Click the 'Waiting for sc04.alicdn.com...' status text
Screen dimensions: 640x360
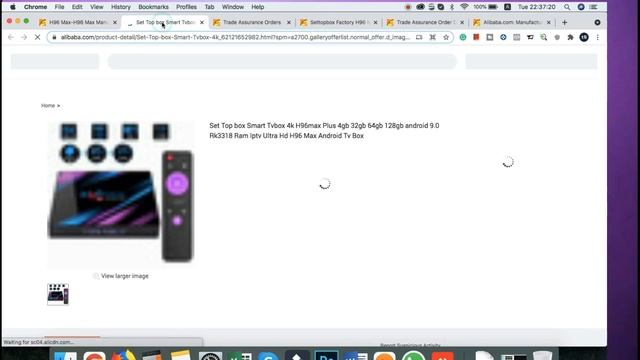pos(38,342)
